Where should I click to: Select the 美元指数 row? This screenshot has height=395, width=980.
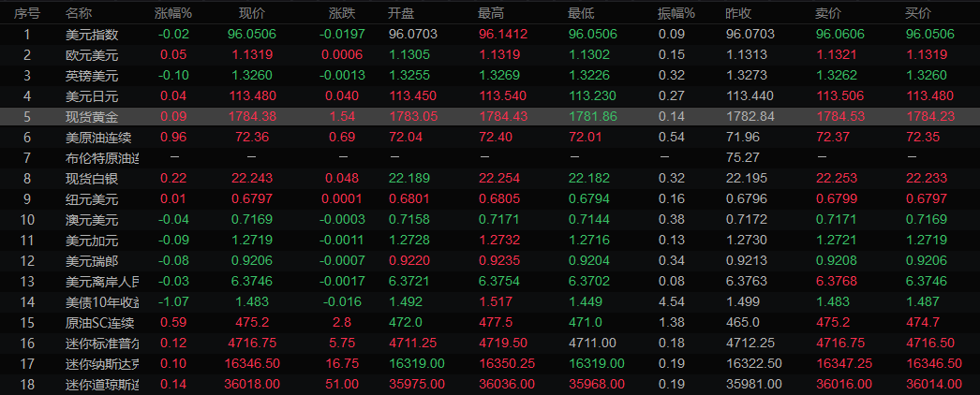coord(92,34)
